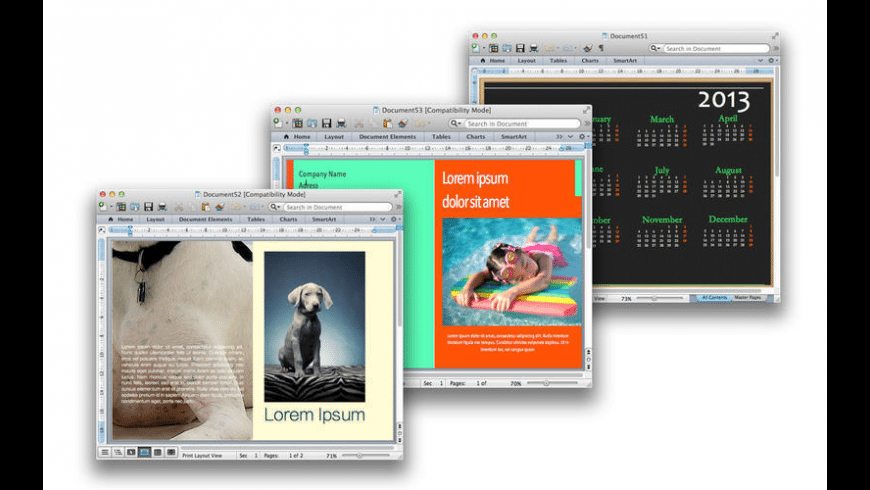Select Format Painter brush in Document53 toolbar

click(403, 123)
